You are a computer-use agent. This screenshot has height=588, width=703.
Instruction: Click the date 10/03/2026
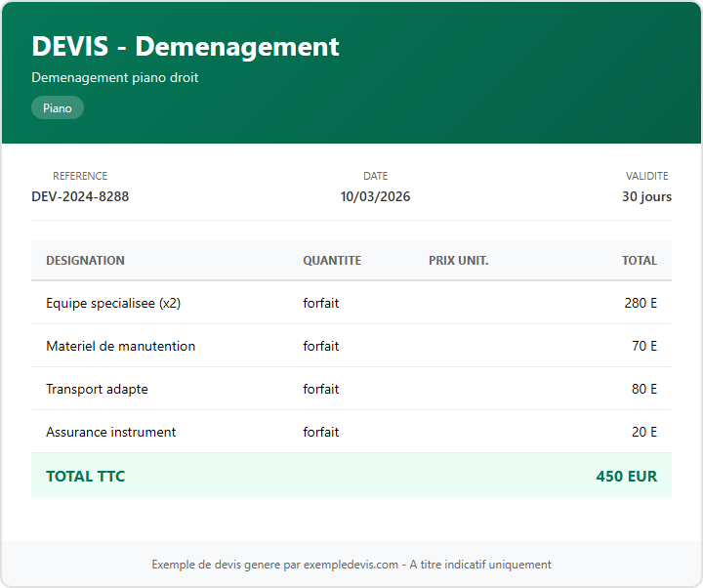pyautogui.click(x=375, y=196)
